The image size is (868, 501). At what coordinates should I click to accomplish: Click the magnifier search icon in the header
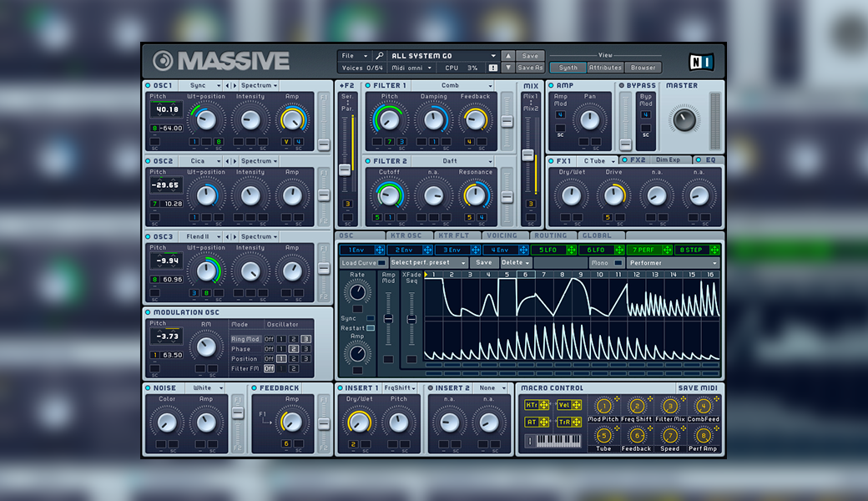[379, 56]
